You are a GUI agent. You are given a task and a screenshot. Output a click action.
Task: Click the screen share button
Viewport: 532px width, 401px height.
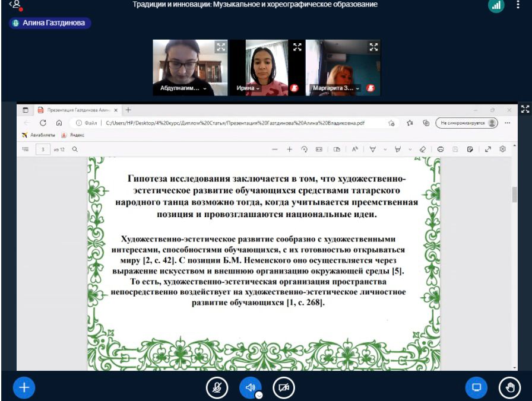click(476, 387)
